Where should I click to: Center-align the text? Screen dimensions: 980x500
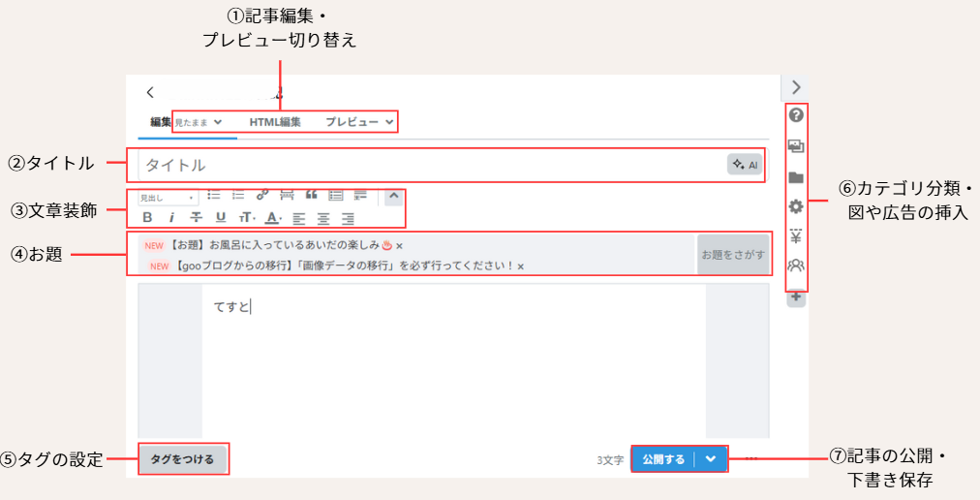point(323,217)
